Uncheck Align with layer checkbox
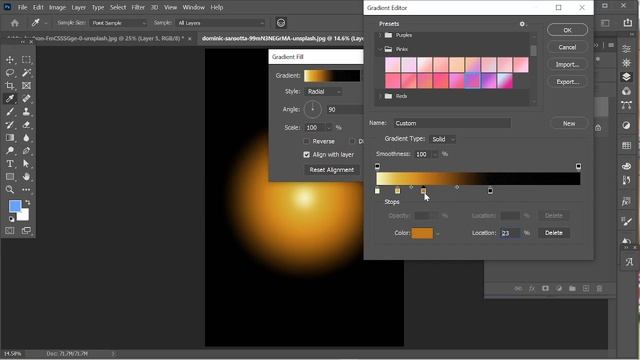 [x=307, y=155]
